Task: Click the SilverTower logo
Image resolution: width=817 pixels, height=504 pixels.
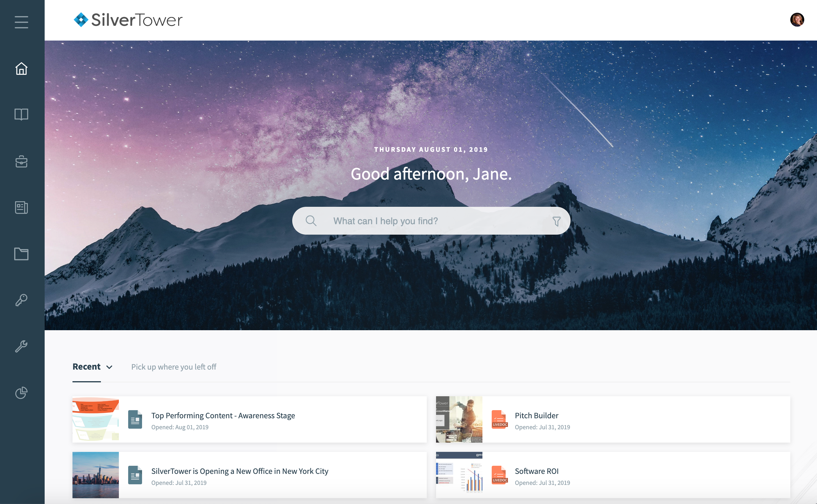Action: tap(128, 20)
